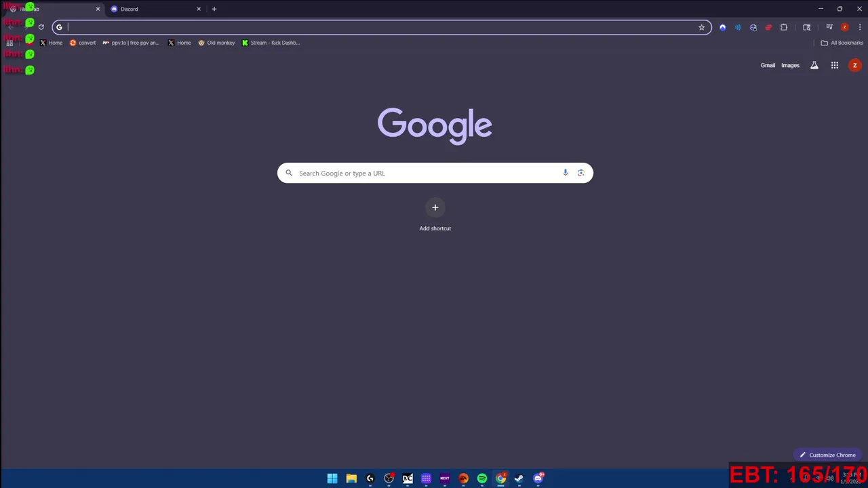Open the Google apps grid
Image resolution: width=868 pixels, height=488 pixels.
click(x=835, y=65)
